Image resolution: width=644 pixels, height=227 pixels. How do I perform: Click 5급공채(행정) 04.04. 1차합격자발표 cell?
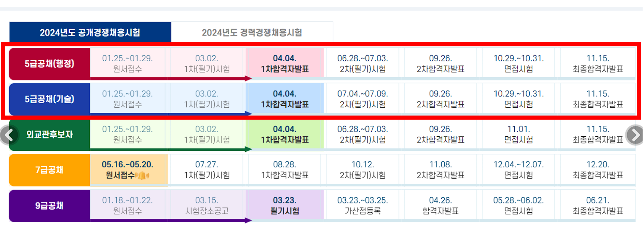(x=285, y=63)
